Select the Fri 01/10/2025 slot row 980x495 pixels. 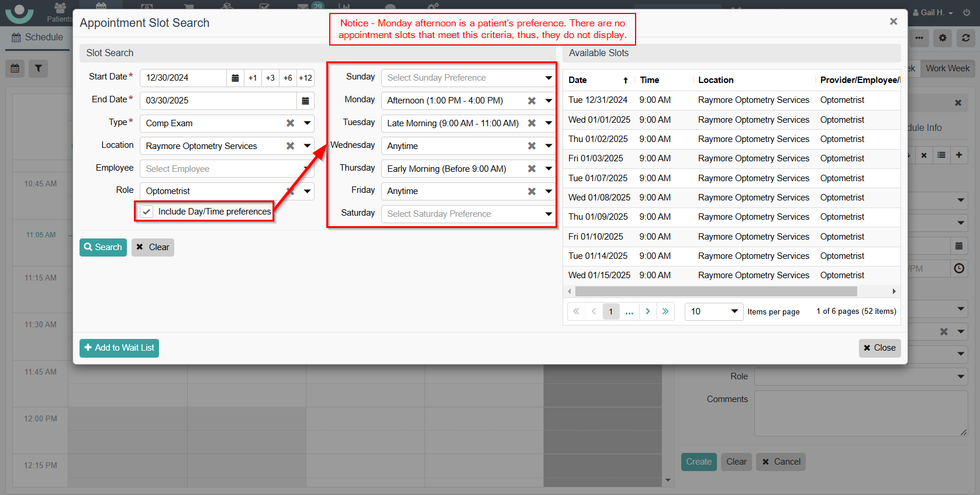(x=732, y=237)
